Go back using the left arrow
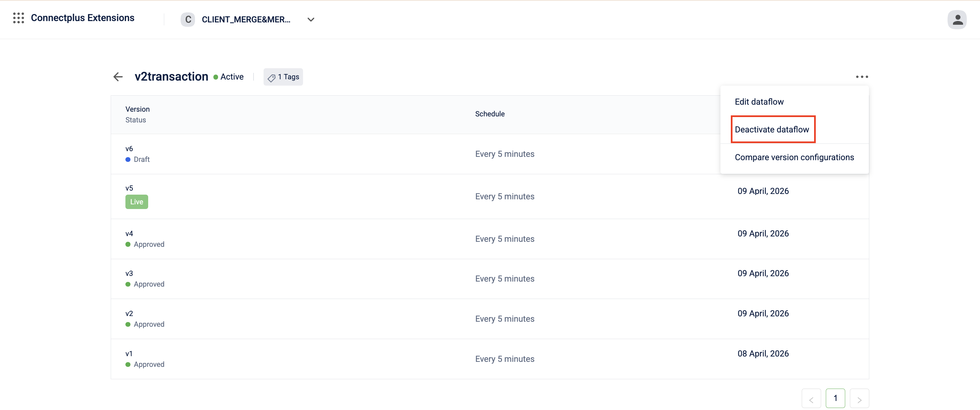 coord(118,77)
